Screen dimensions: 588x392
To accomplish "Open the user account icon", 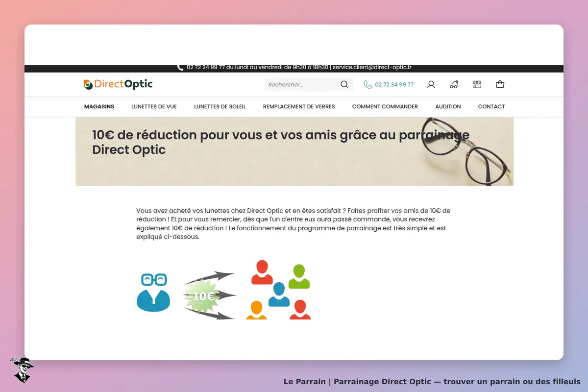I will coord(431,85).
